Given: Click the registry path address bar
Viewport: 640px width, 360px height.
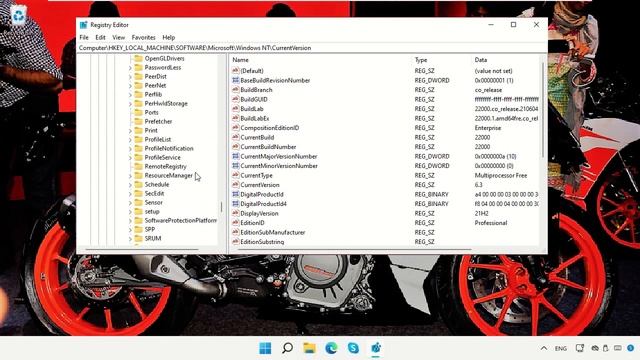Looking at the screenshot, I should 312,48.
